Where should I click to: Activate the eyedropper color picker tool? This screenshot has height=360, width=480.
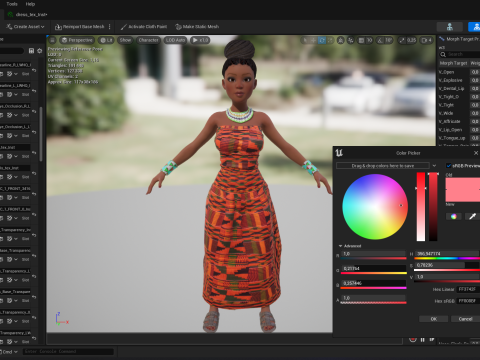472,217
